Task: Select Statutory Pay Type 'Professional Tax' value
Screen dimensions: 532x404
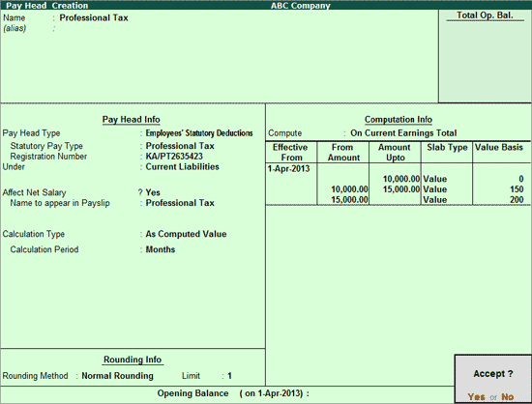Action: (180, 146)
